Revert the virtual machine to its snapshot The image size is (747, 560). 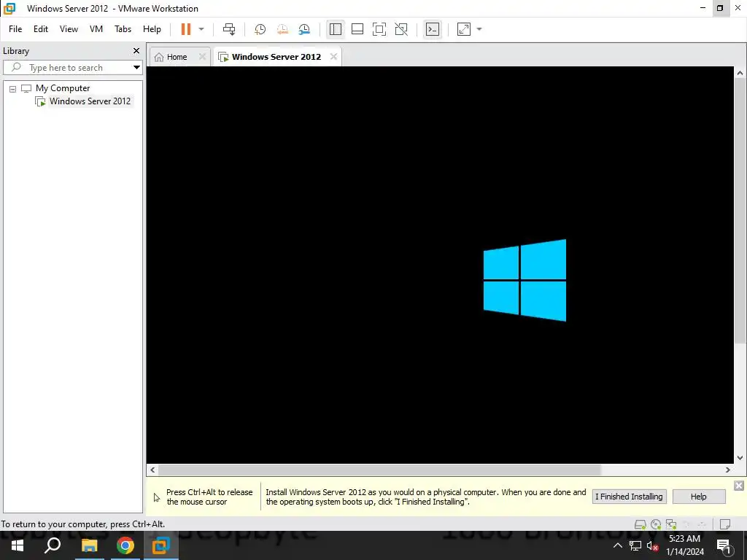click(x=282, y=29)
